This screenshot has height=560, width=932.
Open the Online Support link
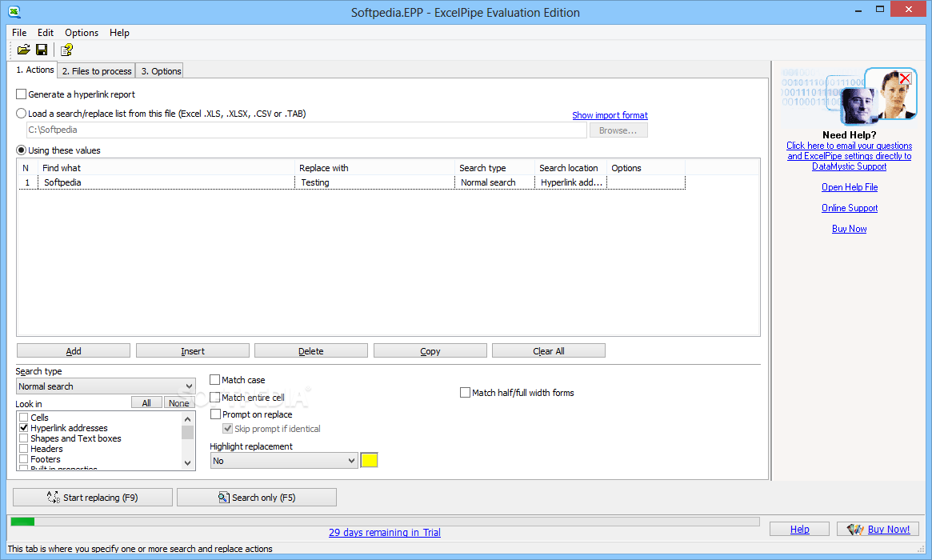pos(850,207)
